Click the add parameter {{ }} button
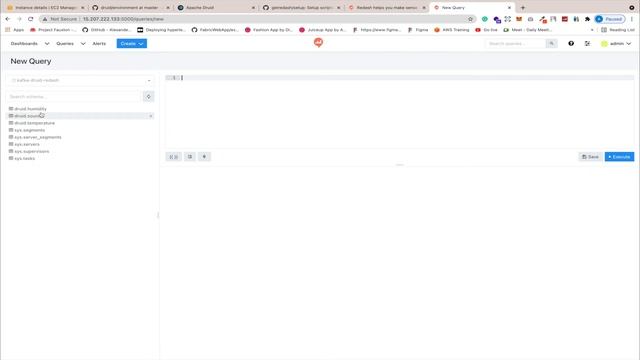Image resolution: width=640 pixels, height=360 pixels. [x=173, y=157]
